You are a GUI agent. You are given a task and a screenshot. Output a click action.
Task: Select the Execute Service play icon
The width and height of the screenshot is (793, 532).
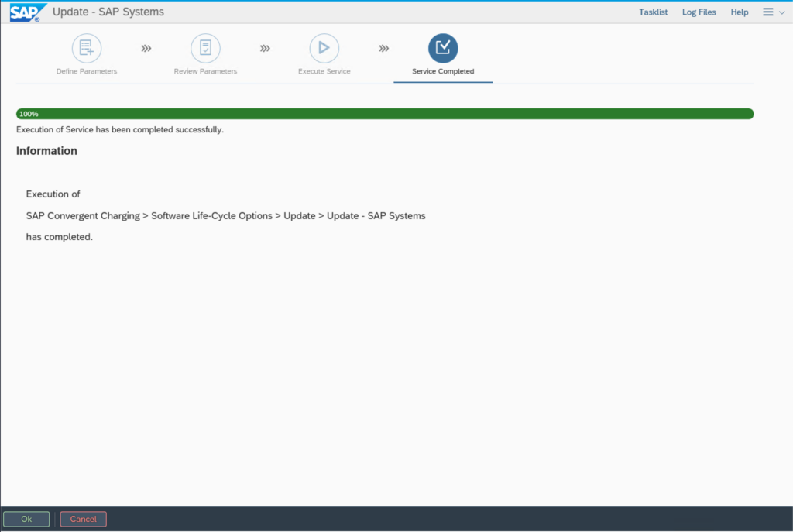coord(324,48)
